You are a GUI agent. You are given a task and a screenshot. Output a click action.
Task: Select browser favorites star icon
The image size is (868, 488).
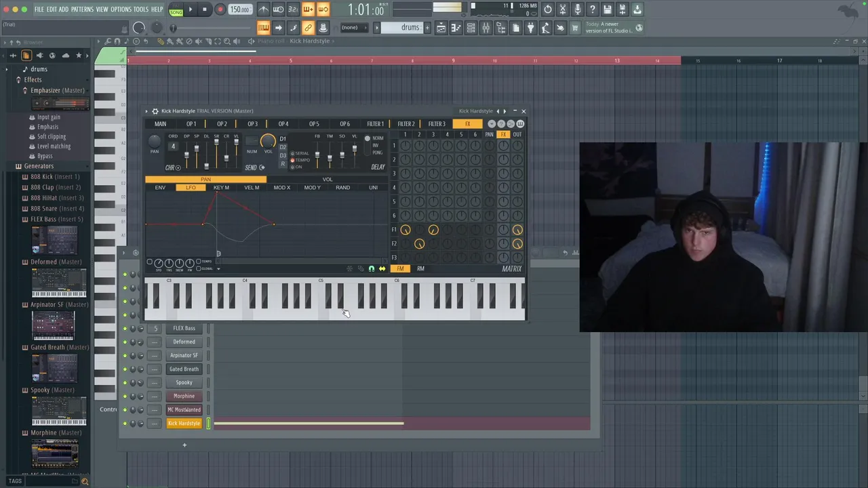pos(79,56)
